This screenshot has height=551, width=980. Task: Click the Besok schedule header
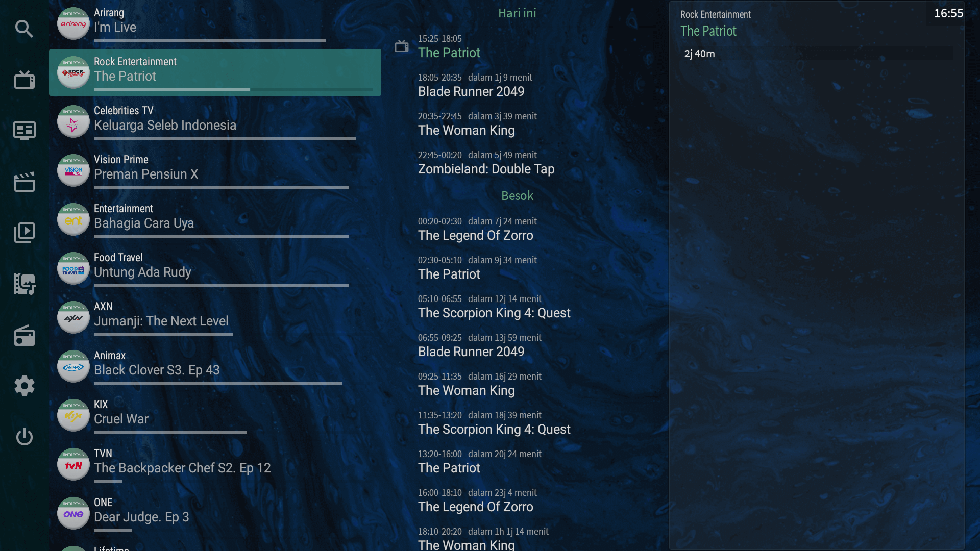click(517, 196)
